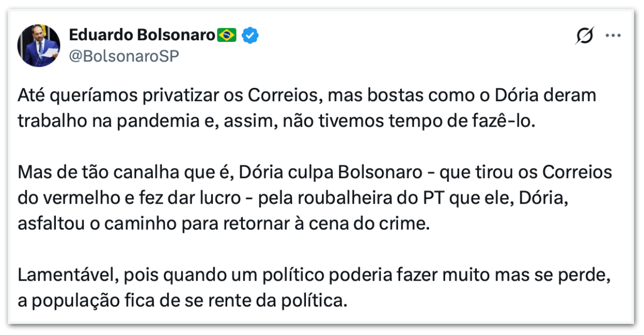Open the Eduardo Bolsonaro display name link

(142, 35)
